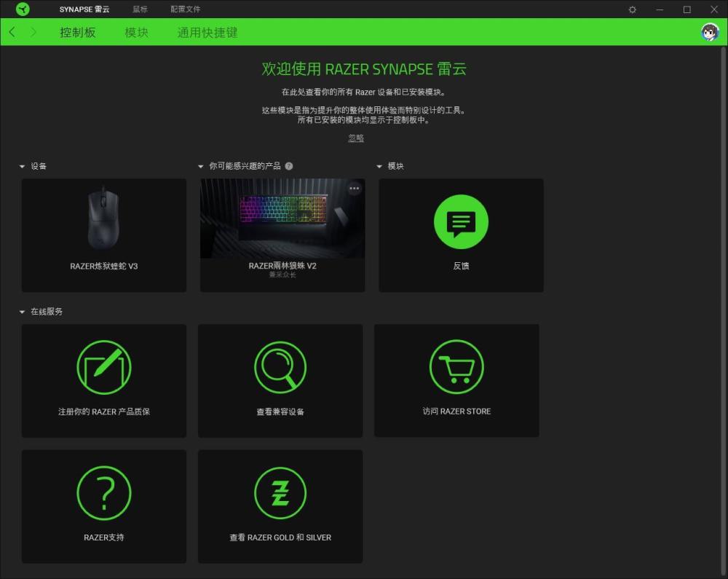Click the help icon beside 你可能感兴趣的产品
The height and width of the screenshot is (579, 728).
tap(289, 166)
